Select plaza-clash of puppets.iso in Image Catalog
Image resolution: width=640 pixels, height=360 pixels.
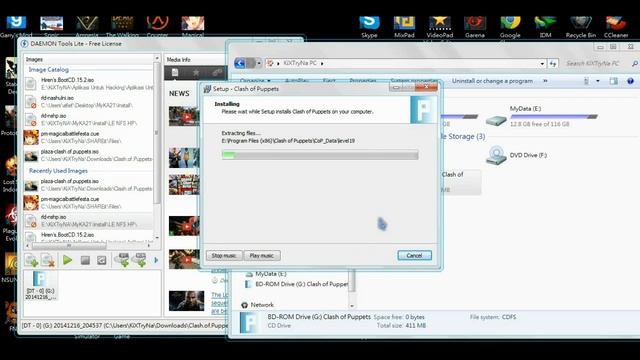[89, 155]
